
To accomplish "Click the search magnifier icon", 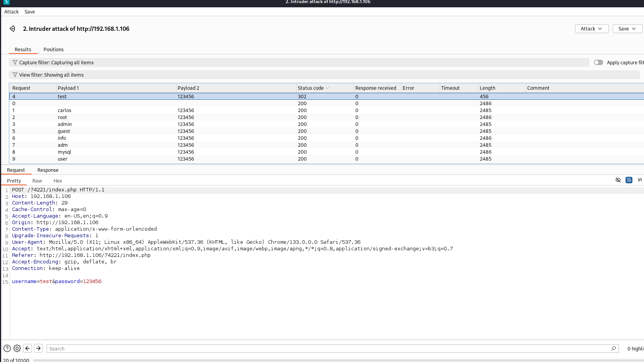I will [x=614, y=349].
